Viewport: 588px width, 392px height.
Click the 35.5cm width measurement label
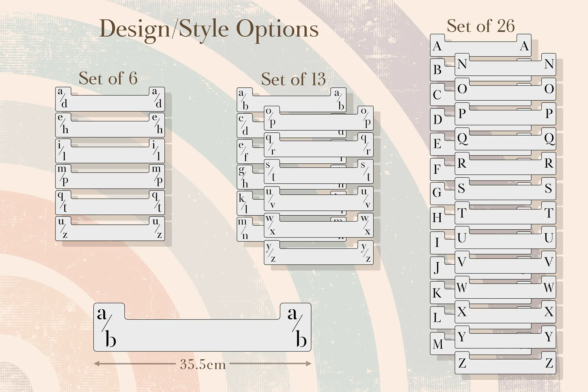[203, 364]
